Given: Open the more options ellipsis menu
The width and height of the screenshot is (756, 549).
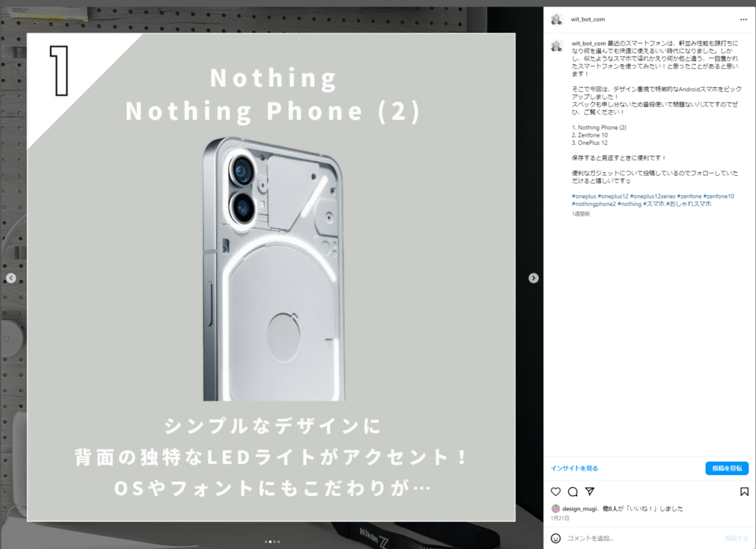Looking at the screenshot, I should coord(743,19).
